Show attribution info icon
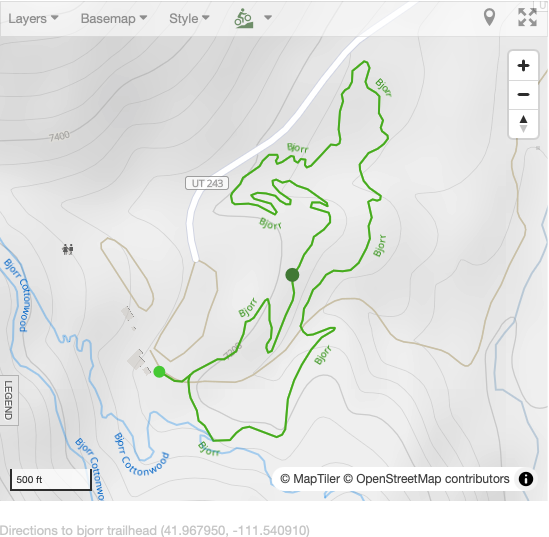 (526, 479)
